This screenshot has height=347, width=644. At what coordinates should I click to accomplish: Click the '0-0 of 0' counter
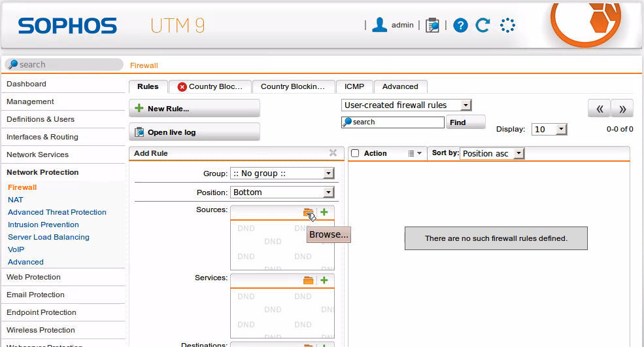click(x=620, y=129)
